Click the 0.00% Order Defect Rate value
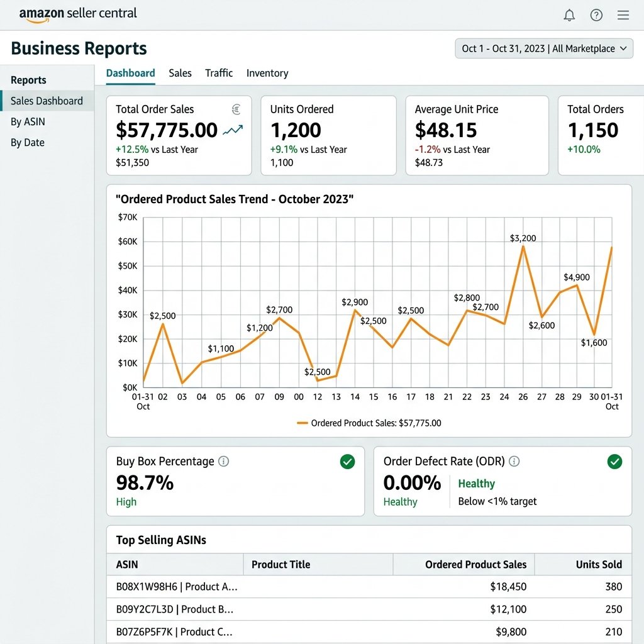The height and width of the screenshot is (644, 644). point(413,482)
